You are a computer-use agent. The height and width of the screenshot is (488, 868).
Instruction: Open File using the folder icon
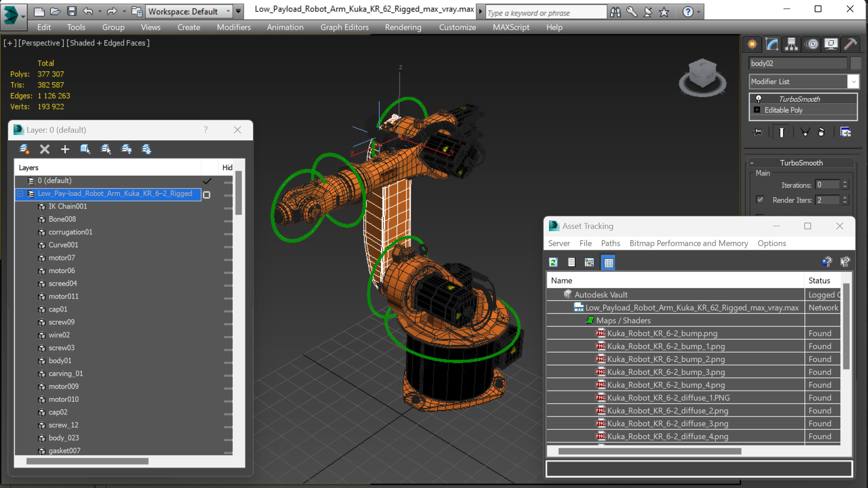coord(55,11)
